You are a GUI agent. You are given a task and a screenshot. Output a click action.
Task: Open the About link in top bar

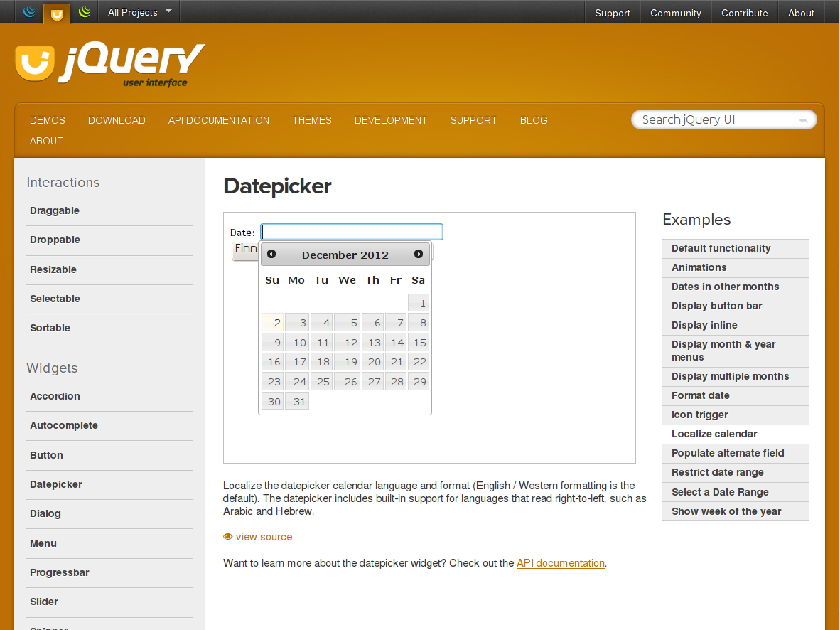coord(801,13)
